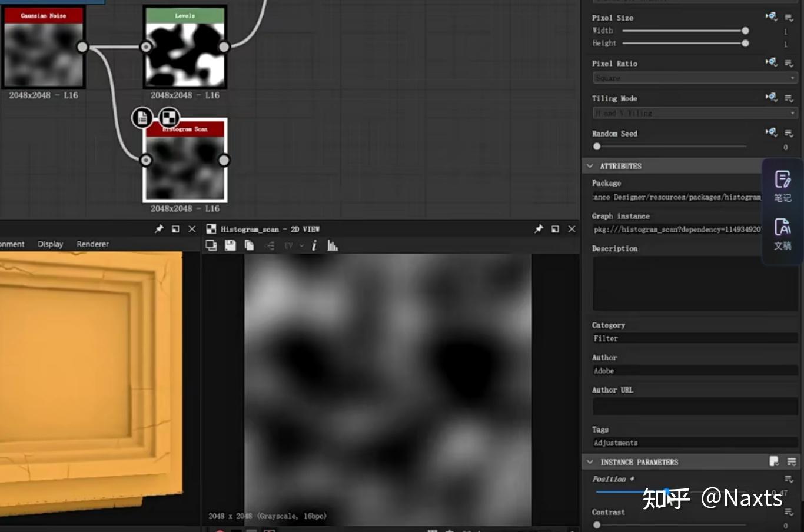This screenshot has height=532, width=804.
Task: Adjust the Random Seed slider
Action: tap(671, 147)
